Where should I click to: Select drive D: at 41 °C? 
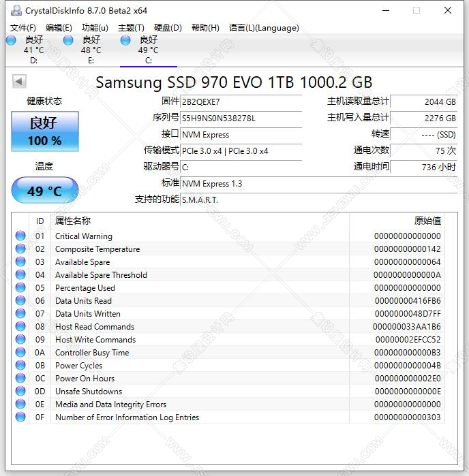tap(33, 50)
